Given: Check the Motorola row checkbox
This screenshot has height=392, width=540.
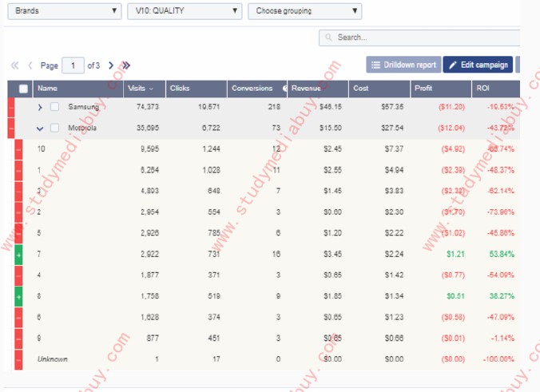Looking at the screenshot, I should pyautogui.click(x=54, y=128).
